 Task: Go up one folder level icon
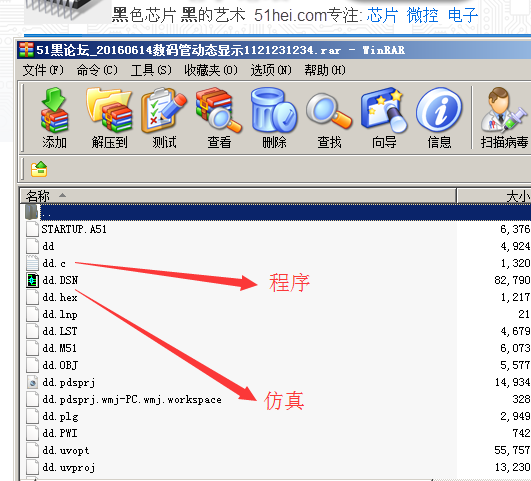[39, 169]
